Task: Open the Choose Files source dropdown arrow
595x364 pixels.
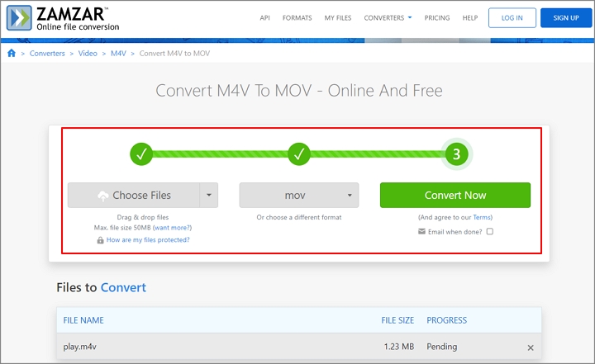Action: coord(209,195)
